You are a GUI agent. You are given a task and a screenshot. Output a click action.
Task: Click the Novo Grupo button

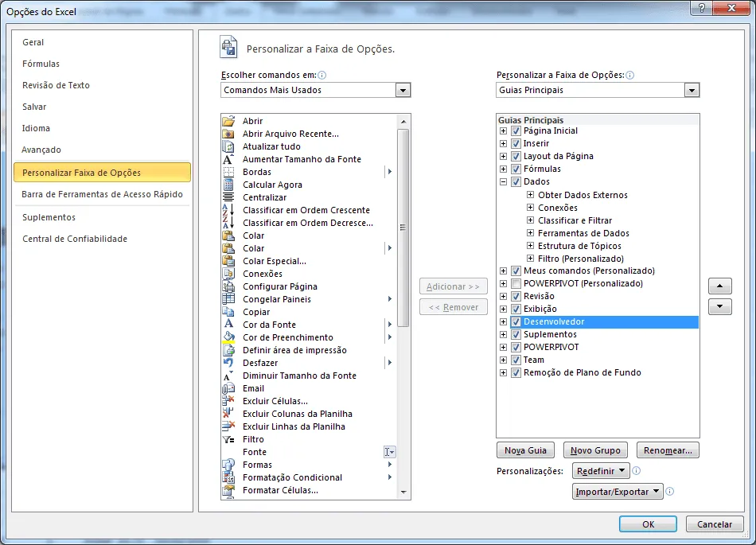[595, 450]
